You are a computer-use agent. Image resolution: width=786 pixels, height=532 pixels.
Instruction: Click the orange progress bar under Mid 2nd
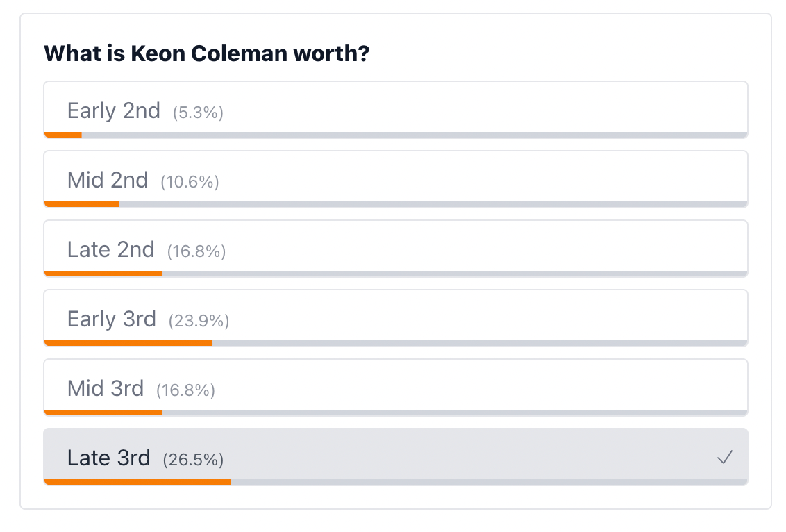tap(82, 204)
